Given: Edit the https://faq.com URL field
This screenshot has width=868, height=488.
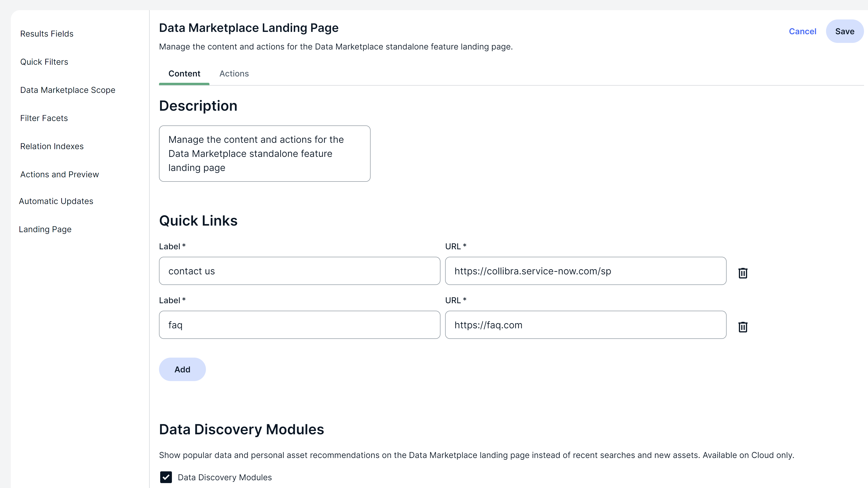Looking at the screenshot, I should pos(585,325).
